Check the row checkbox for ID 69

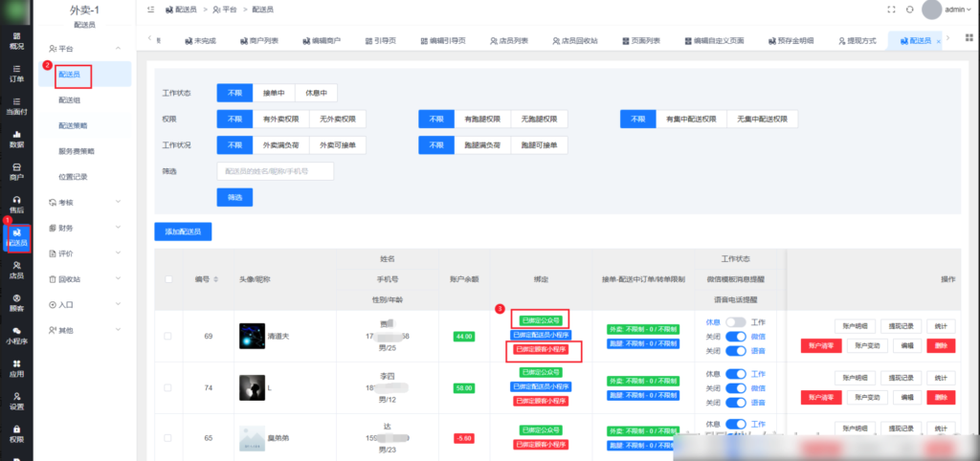coord(167,336)
